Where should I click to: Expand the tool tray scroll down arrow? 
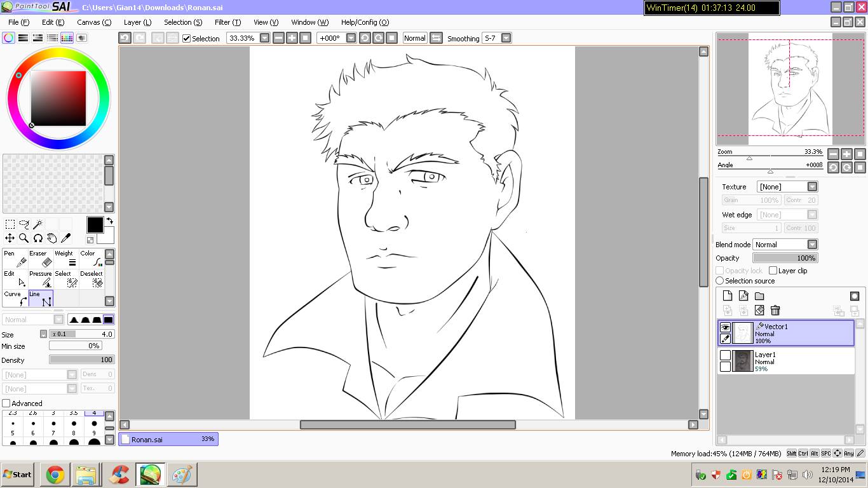[x=109, y=301]
